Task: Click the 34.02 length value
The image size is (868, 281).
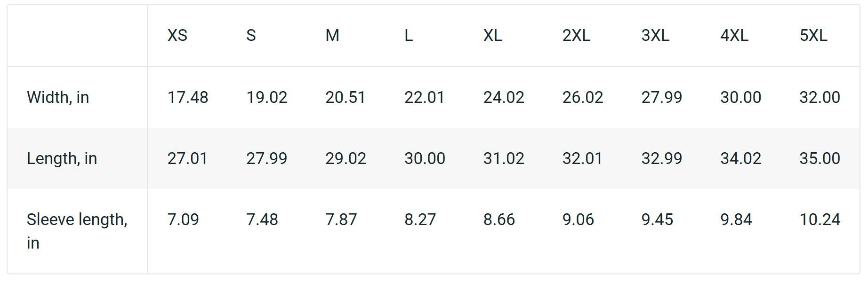Action: 740,158
